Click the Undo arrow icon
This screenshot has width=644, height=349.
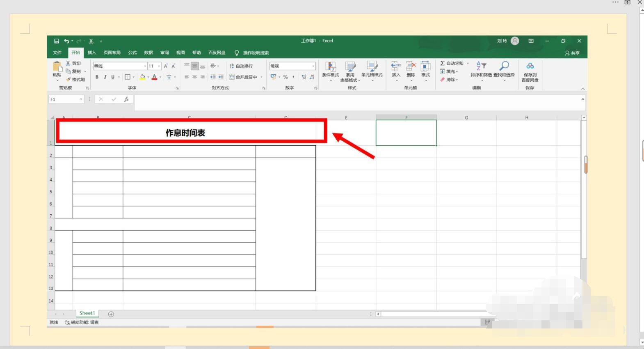tap(66, 41)
